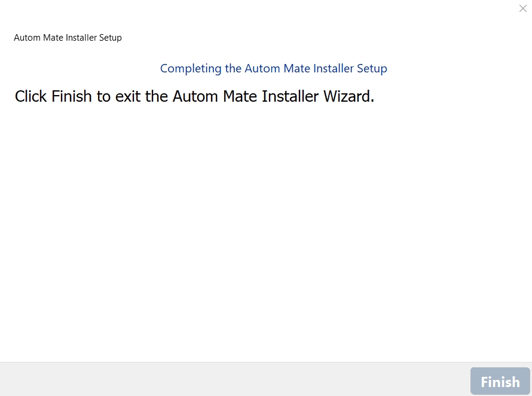Click the blue Completing Setup heading

[273, 69]
